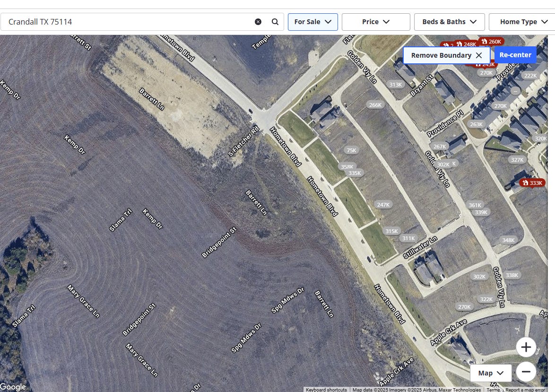555x392 pixels.
Task: Select the 263K price marker
Action: tap(476, 124)
